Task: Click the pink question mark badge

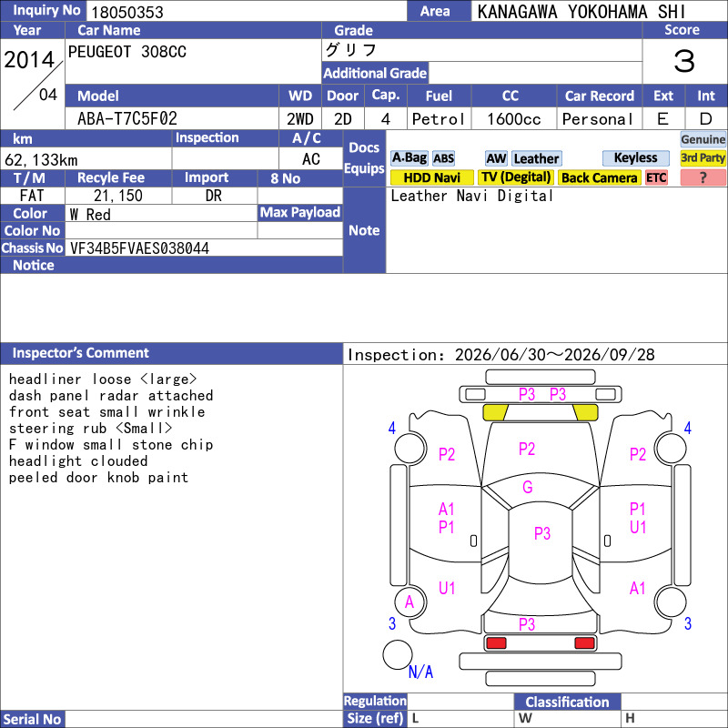Action: tap(703, 177)
